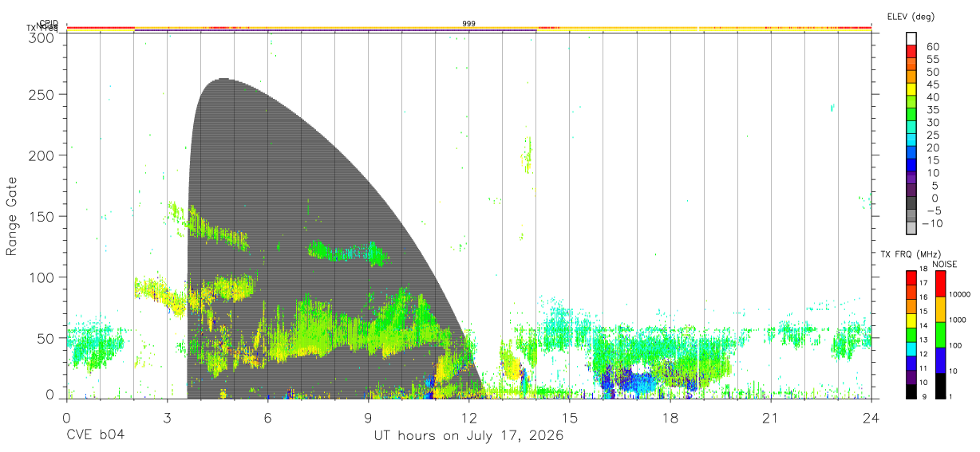This screenshot has height=452, width=980.
Task: Pick the red swatch in TX FRQ bar
Action: tap(911, 277)
